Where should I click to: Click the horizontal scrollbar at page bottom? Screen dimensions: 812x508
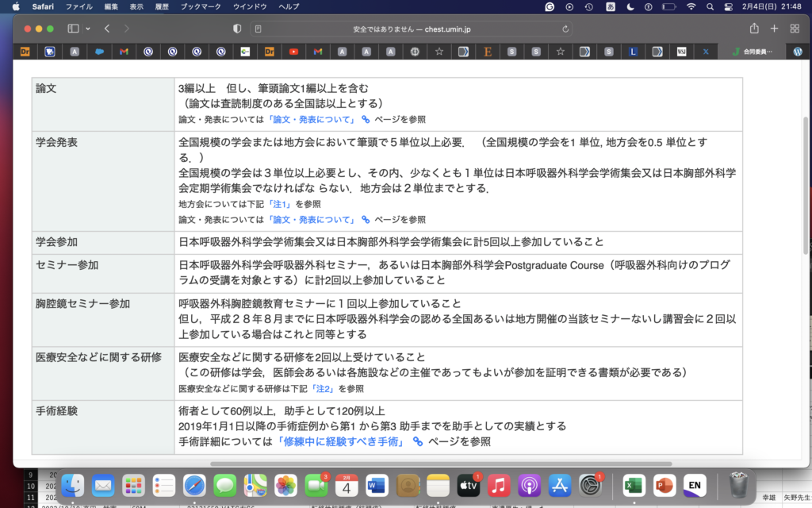pyautogui.click(x=440, y=464)
